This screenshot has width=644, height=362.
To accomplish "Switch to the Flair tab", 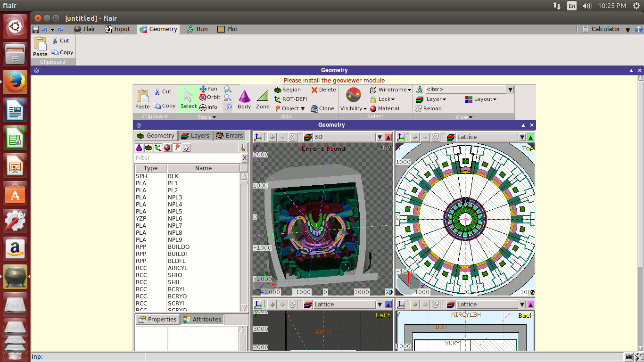I will coord(84,29).
